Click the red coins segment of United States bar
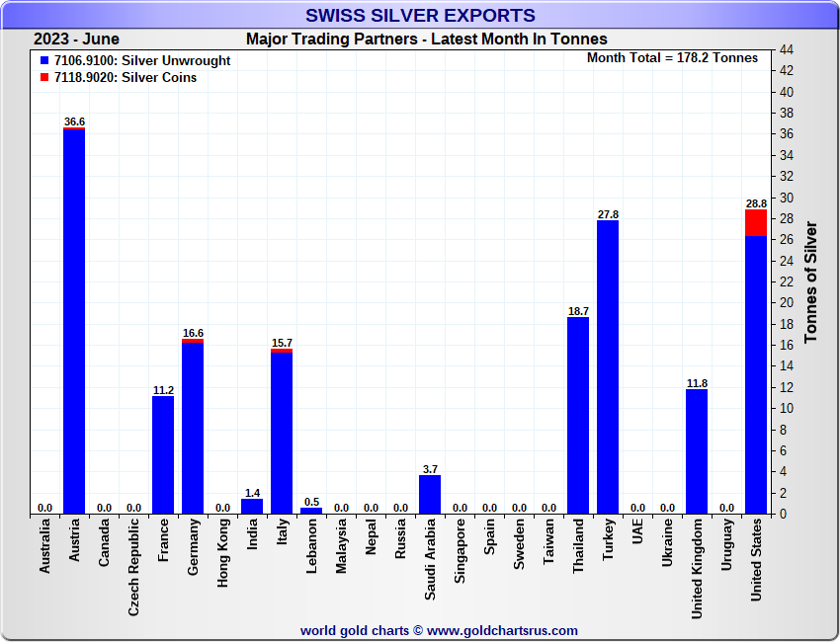 tap(756, 223)
